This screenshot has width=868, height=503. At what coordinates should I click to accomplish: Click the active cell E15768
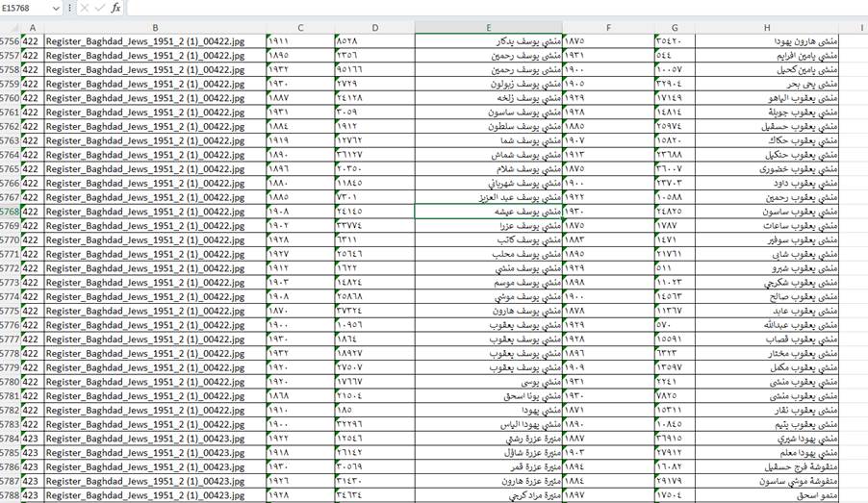coord(488,211)
